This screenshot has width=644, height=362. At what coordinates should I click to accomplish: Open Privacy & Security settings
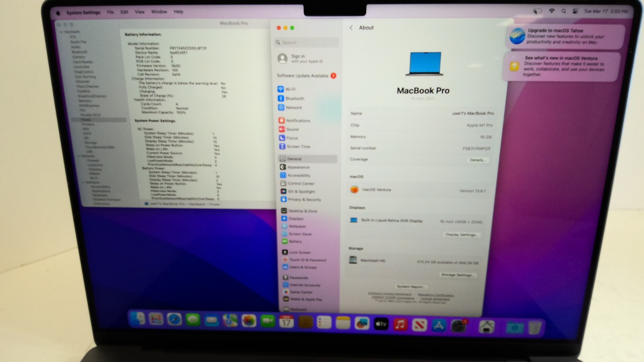click(x=301, y=200)
